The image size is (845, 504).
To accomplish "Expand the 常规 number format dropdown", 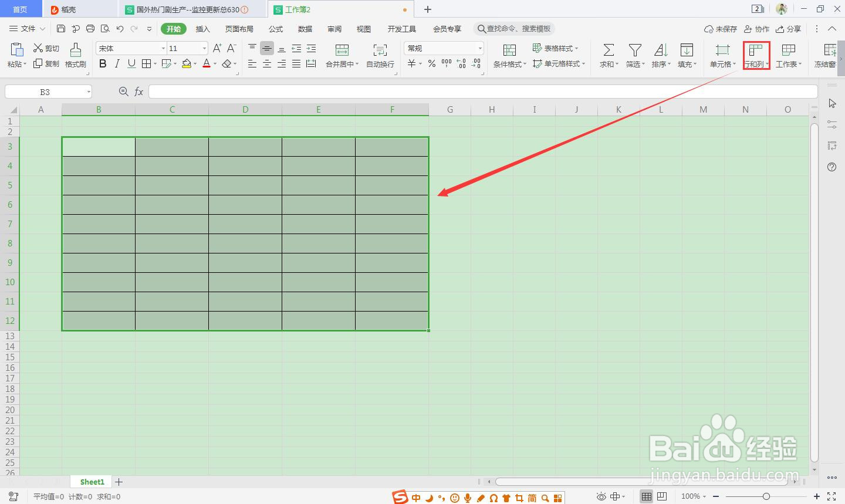I will coord(479,48).
